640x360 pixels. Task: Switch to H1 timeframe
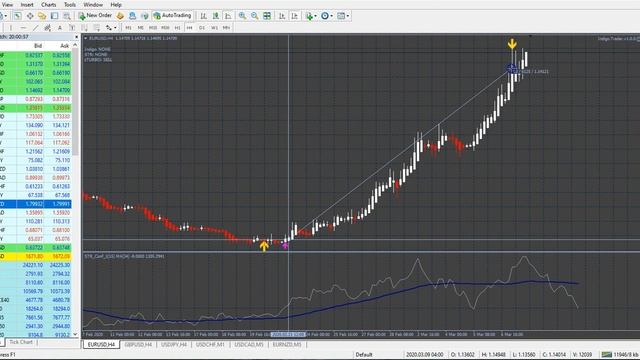pyautogui.click(x=177, y=28)
